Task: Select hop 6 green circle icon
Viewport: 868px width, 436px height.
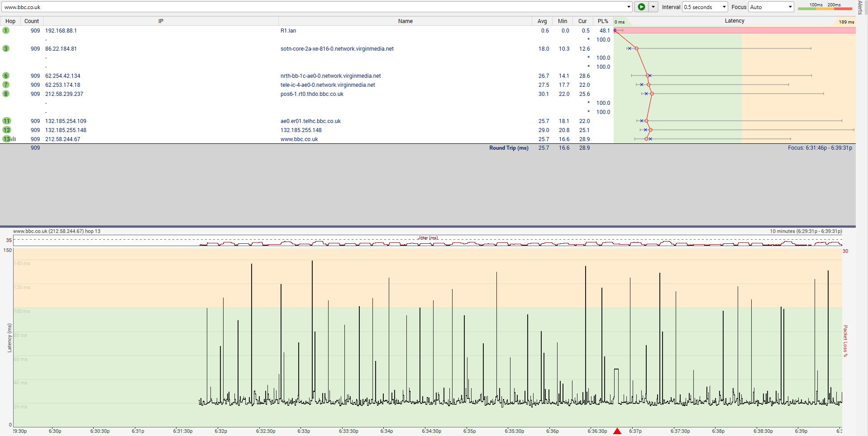Action: pos(6,76)
